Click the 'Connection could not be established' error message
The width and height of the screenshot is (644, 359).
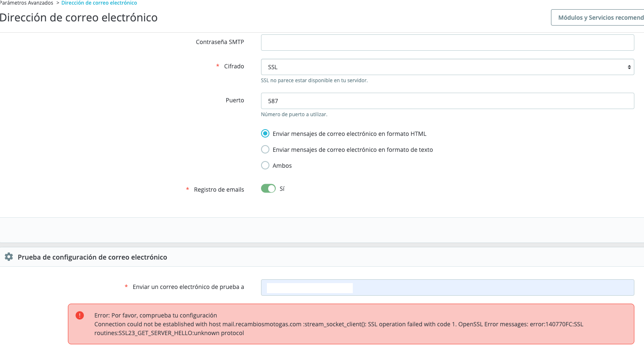pos(339,328)
